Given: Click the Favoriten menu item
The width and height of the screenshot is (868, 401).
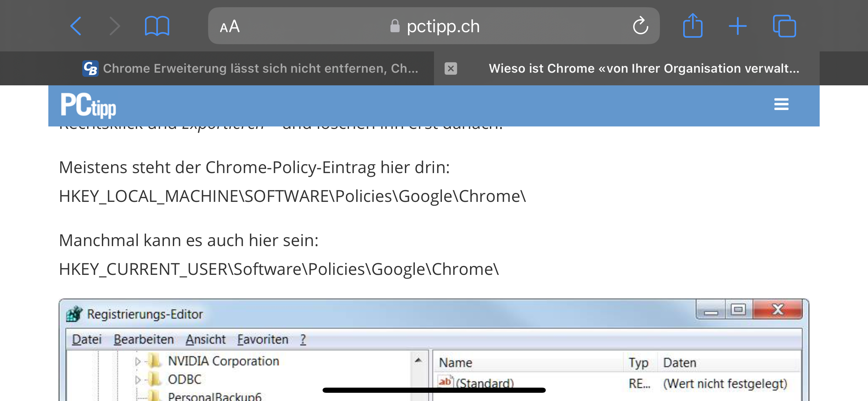Looking at the screenshot, I should pos(263,339).
